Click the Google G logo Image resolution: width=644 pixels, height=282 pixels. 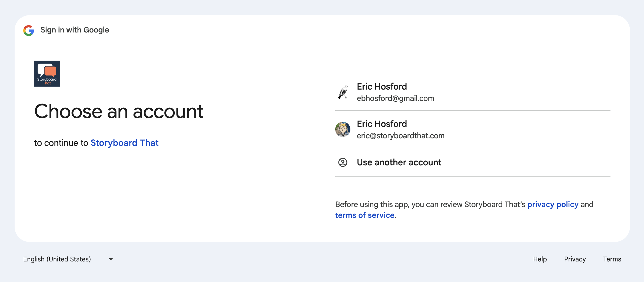[x=29, y=30]
